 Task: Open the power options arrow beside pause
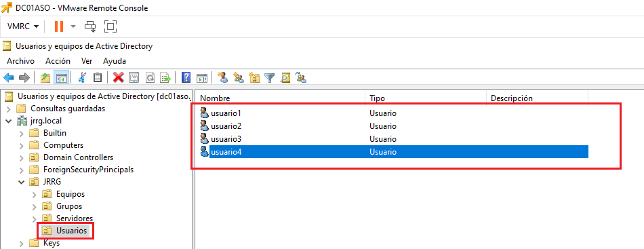73,26
